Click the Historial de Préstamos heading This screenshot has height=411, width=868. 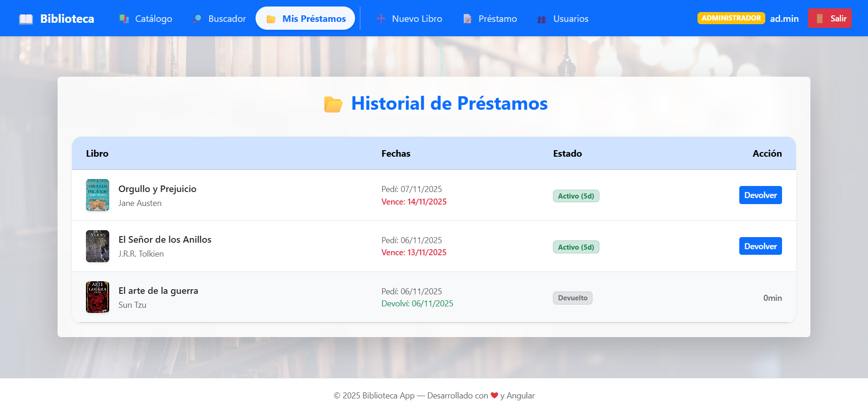click(x=449, y=103)
